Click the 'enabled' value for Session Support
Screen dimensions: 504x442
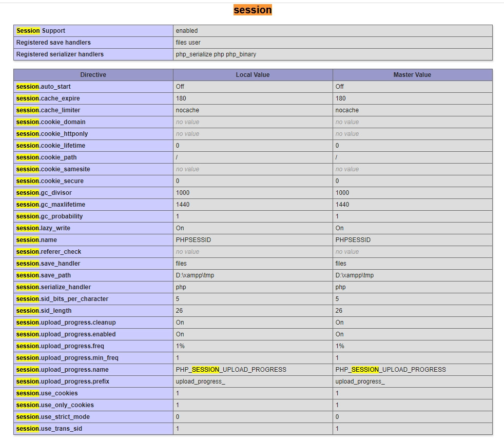[187, 31]
